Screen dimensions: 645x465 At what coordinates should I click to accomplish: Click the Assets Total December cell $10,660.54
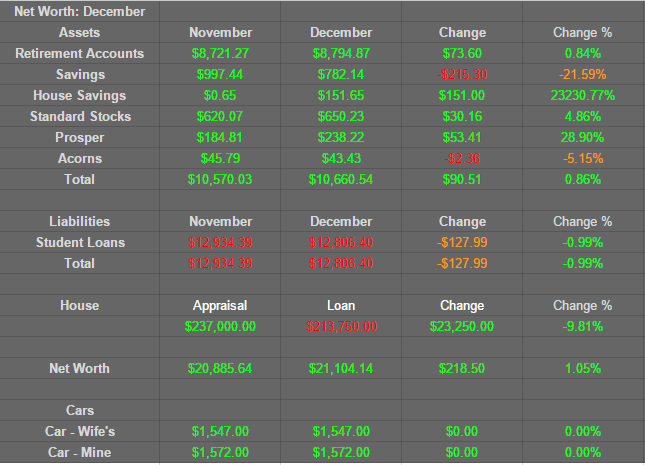point(341,179)
